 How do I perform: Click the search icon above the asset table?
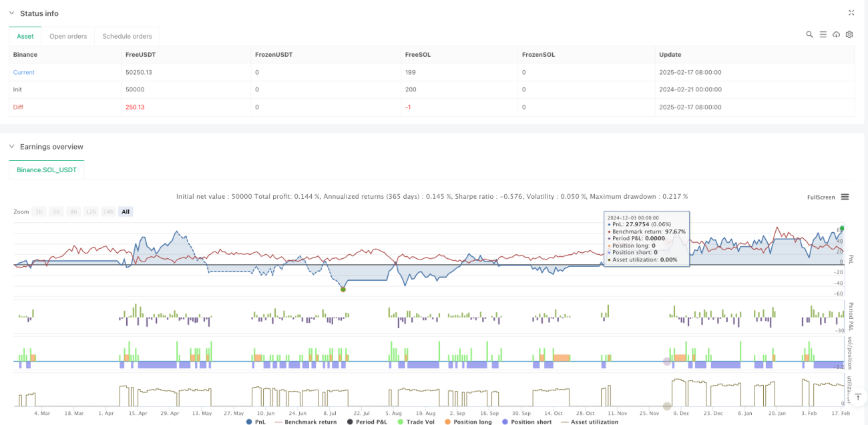809,34
